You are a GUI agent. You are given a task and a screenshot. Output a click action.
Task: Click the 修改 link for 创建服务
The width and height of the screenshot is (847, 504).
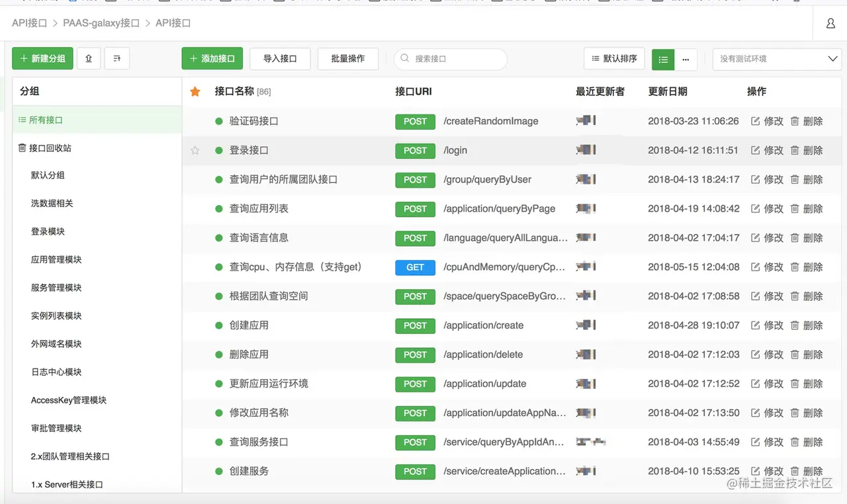coord(774,471)
